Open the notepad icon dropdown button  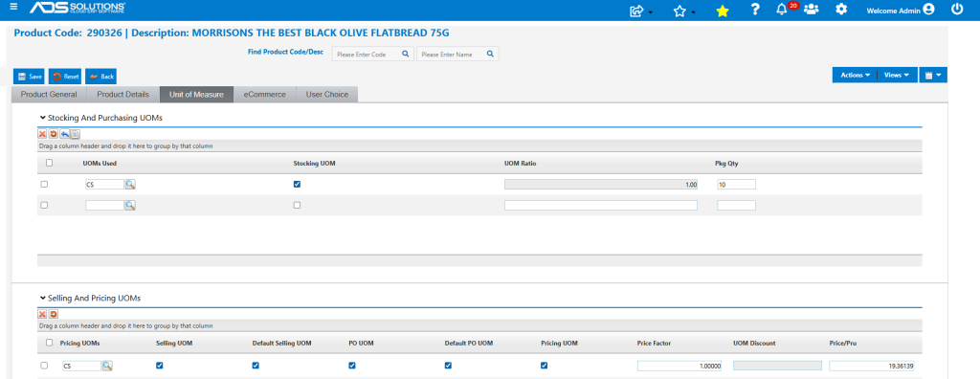tap(933, 75)
